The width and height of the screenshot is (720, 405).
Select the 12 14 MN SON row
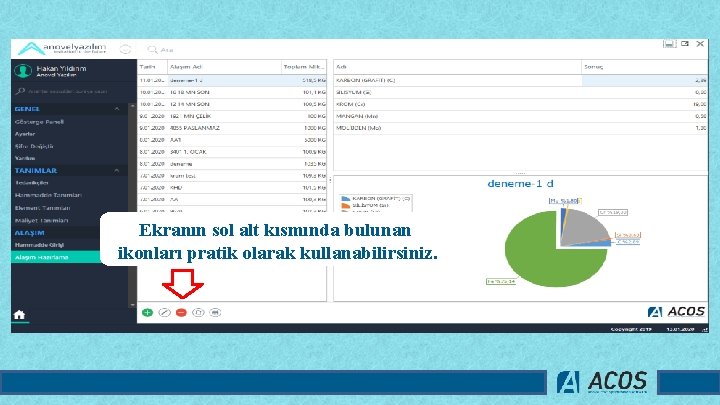pos(232,104)
